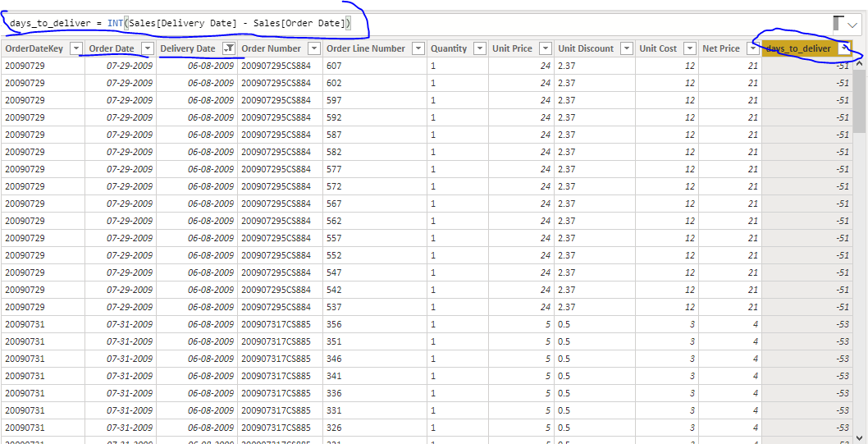
Task: Select the Order Date column header
Action: click(x=121, y=48)
